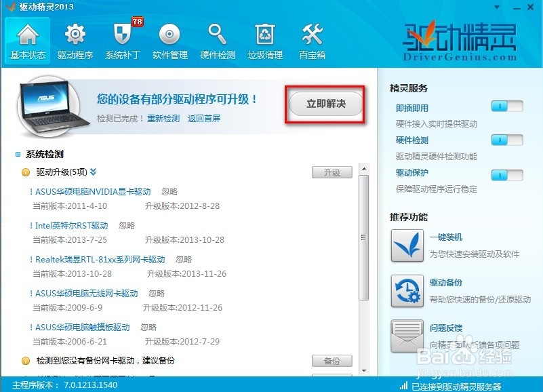Click the server connection signal icon
This screenshot has height=392, width=543.
[403, 385]
